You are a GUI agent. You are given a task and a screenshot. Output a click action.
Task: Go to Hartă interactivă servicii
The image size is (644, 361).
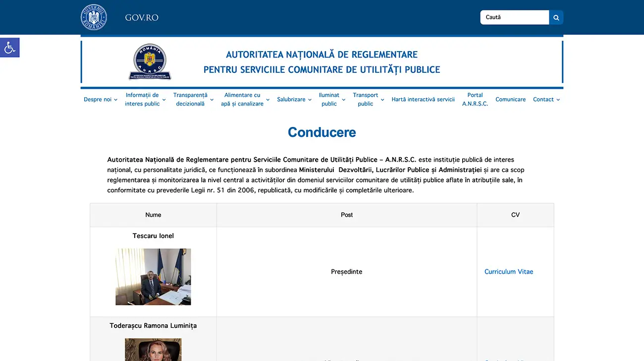pyautogui.click(x=423, y=100)
